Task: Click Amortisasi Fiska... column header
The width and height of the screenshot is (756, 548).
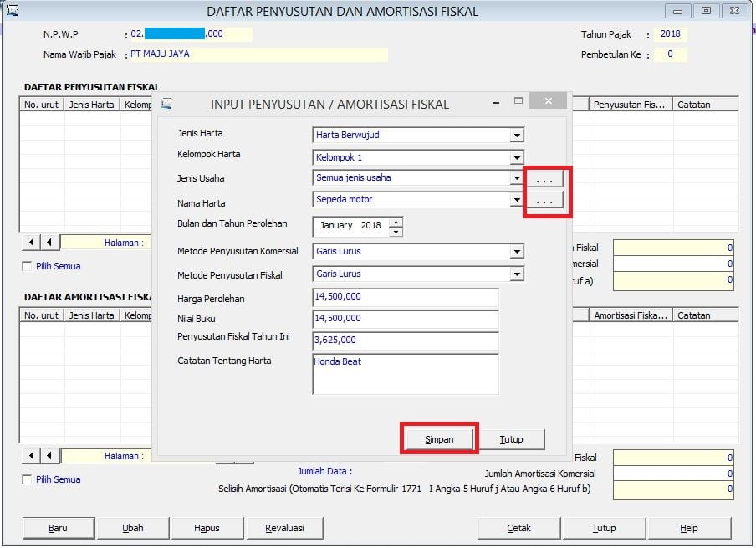Action: point(631,315)
